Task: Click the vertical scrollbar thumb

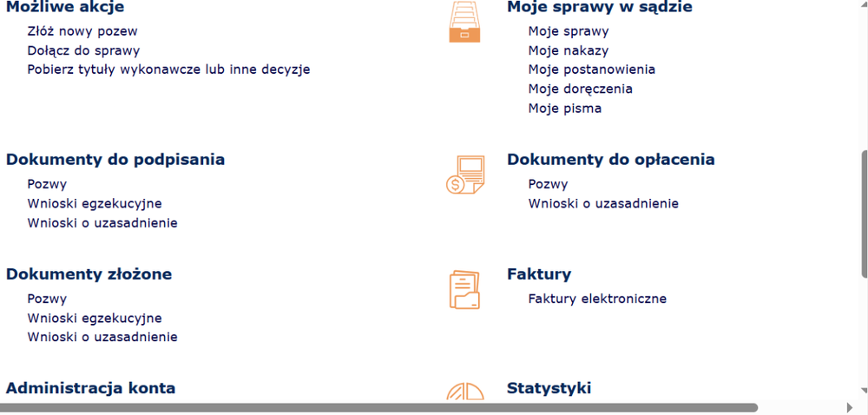Action: tap(865, 214)
